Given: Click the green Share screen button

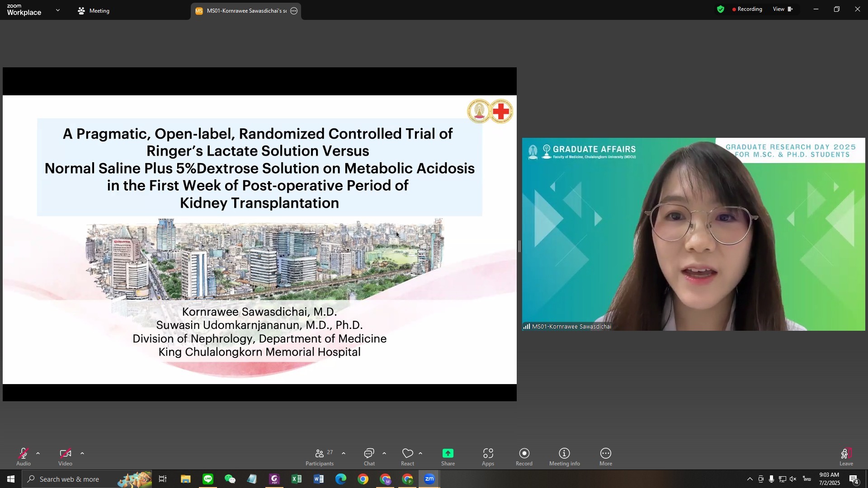Looking at the screenshot, I should 448,457.
